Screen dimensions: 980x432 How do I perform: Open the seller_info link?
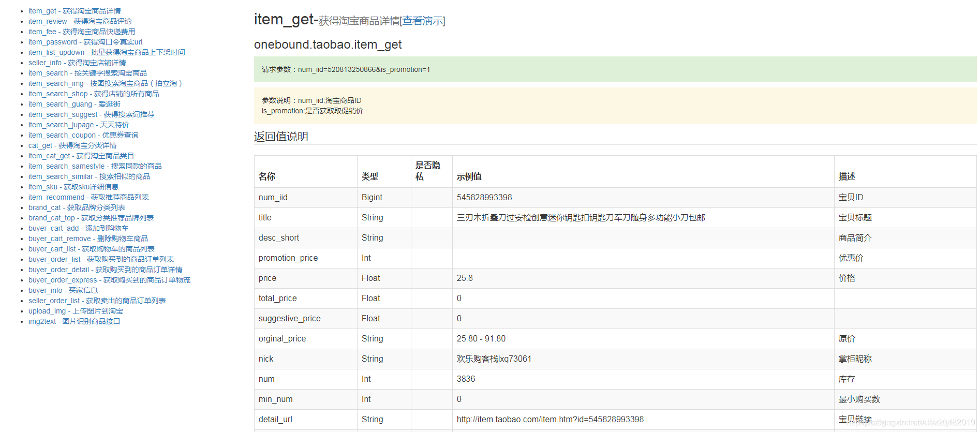(x=77, y=63)
